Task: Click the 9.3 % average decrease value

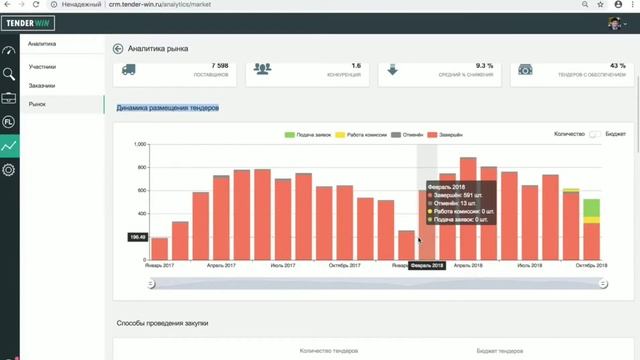Action: pos(484,66)
